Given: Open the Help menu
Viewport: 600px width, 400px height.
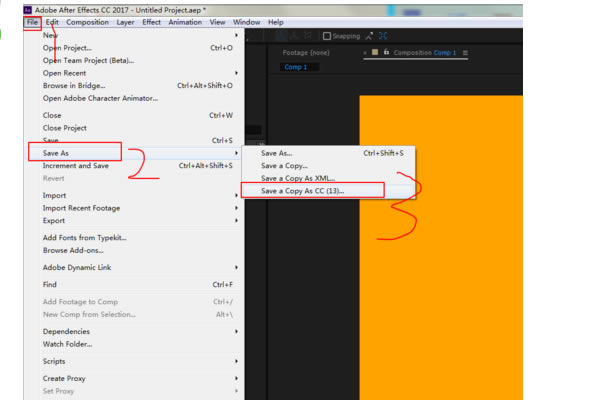Looking at the screenshot, I should 276,22.
